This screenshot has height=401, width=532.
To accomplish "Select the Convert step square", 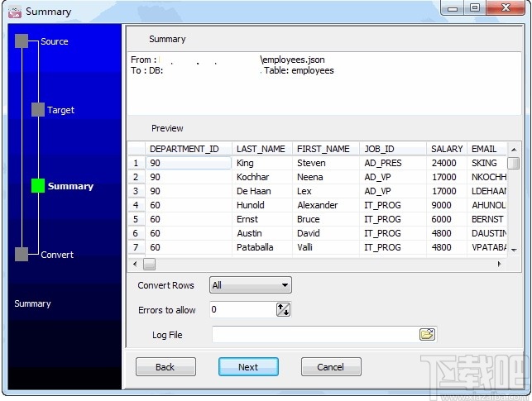I will click(x=22, y=254).
